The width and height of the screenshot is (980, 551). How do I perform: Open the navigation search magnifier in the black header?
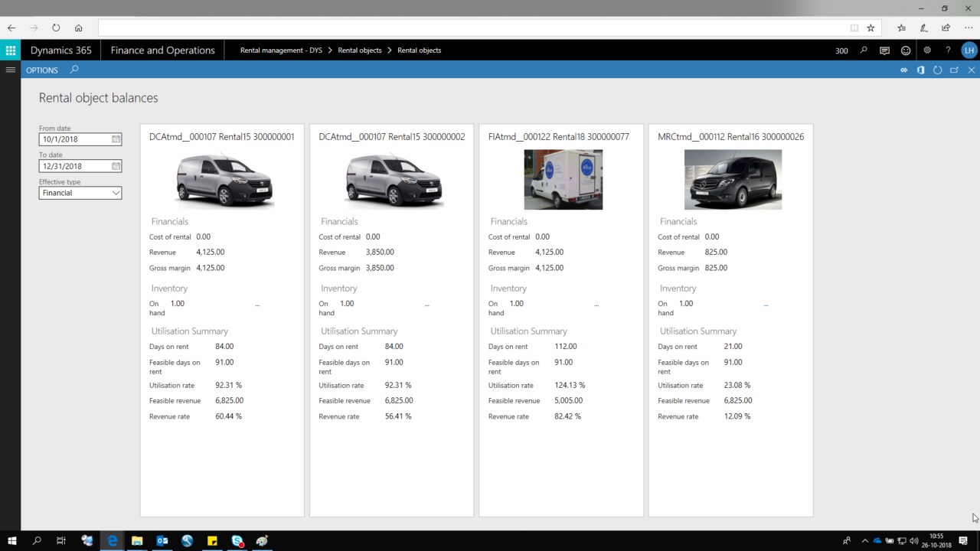(x=864, y=51)
